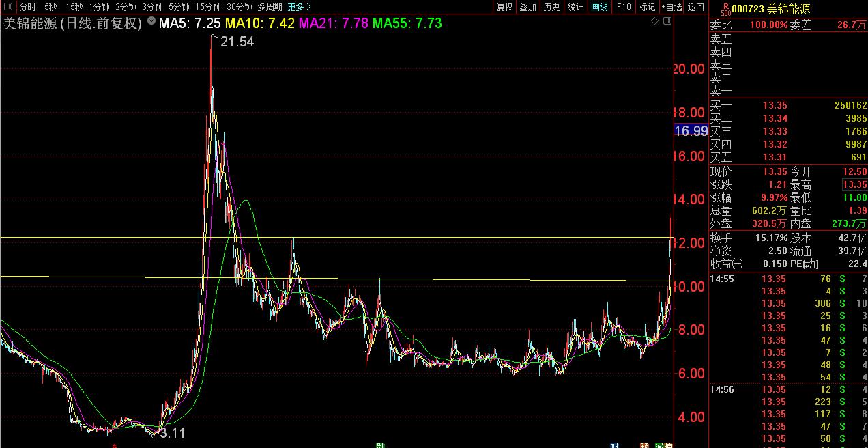Viewport: 868px width, 448px height.
Task: Click the 总量 602.2万 value
Action: pos(768,211)
